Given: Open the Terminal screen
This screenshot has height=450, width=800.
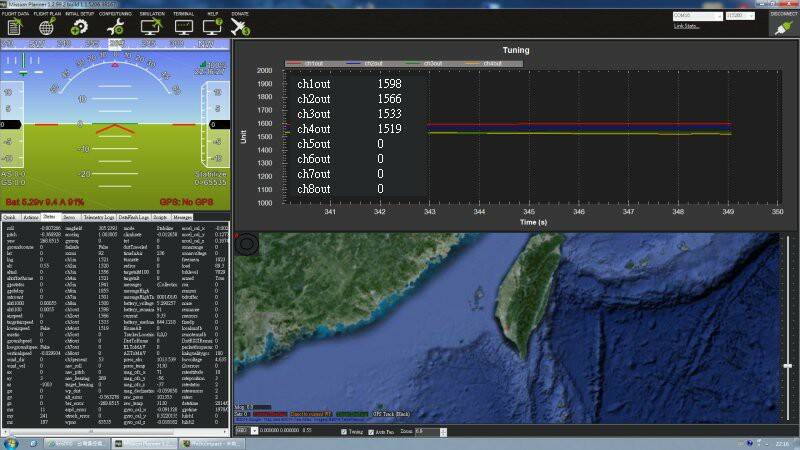Looking at the screenshot, I should 183,25.
